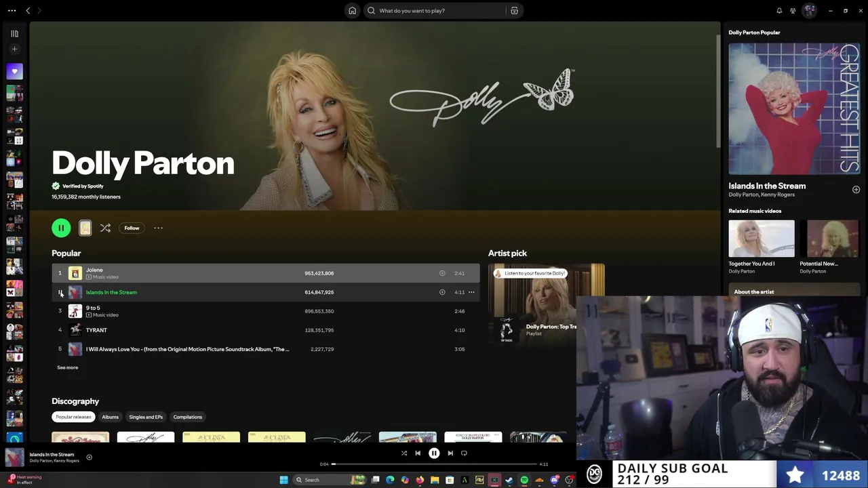Image resolution: width=868 pixels, height=488 pixels.
Task: Expand Your Library sidebar
Action: click(x=14, y=33)
